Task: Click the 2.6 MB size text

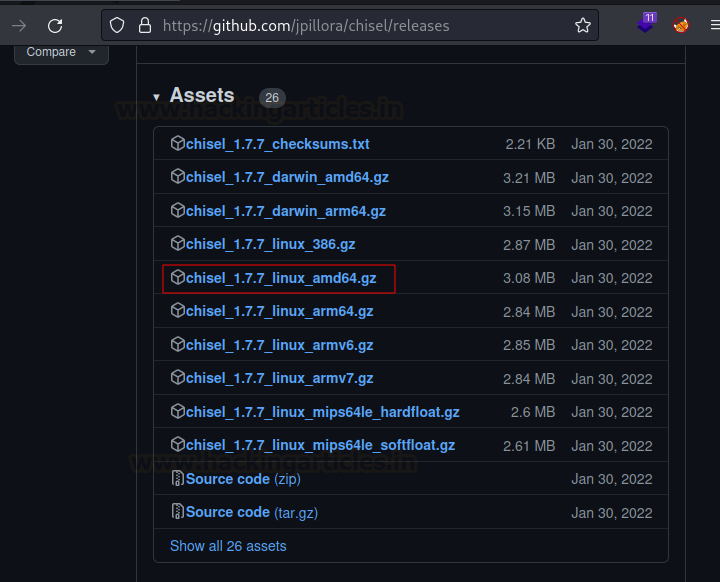Action: 533,412
